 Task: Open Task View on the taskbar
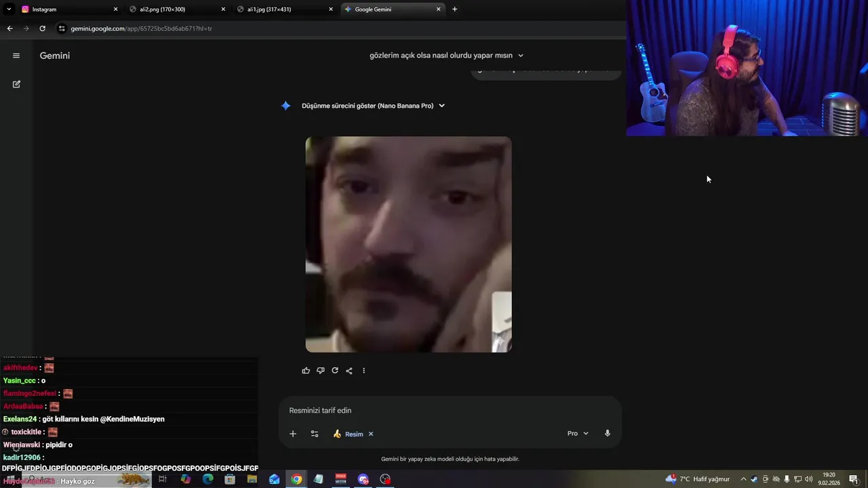tap(163, 479)
